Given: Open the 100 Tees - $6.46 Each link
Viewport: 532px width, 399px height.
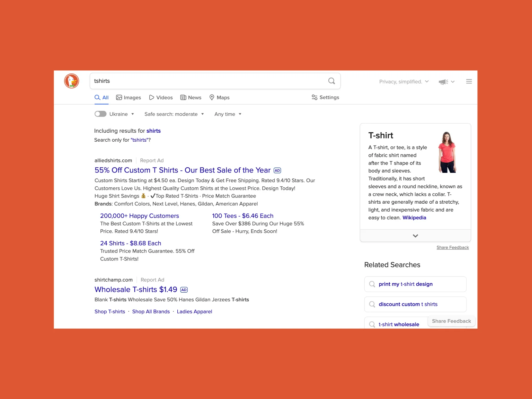Looking at the screenshot, I should click(243, 216).
